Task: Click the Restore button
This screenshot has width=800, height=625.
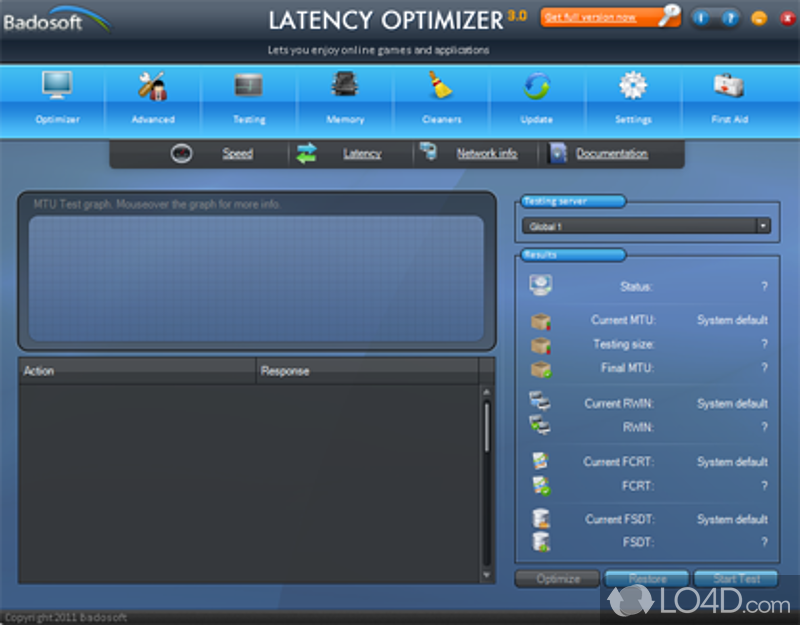Action: (647, 579)
